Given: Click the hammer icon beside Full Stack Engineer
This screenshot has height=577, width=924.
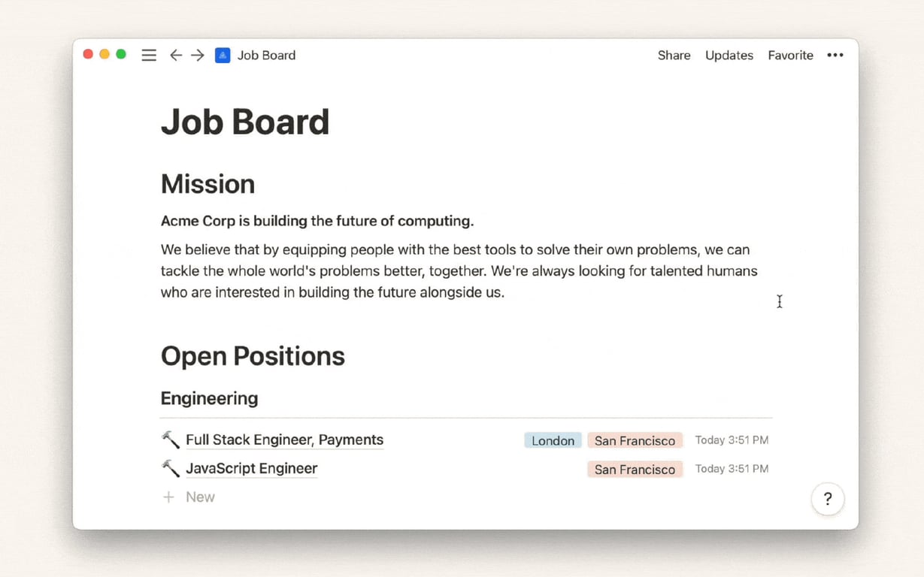Looking at the screenshot, I should point(171,440).
